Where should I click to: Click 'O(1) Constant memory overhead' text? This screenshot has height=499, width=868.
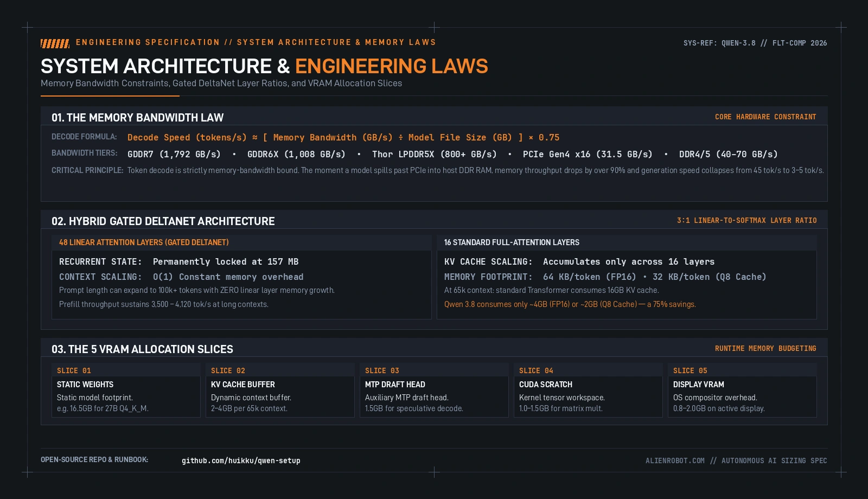[228, 277]
